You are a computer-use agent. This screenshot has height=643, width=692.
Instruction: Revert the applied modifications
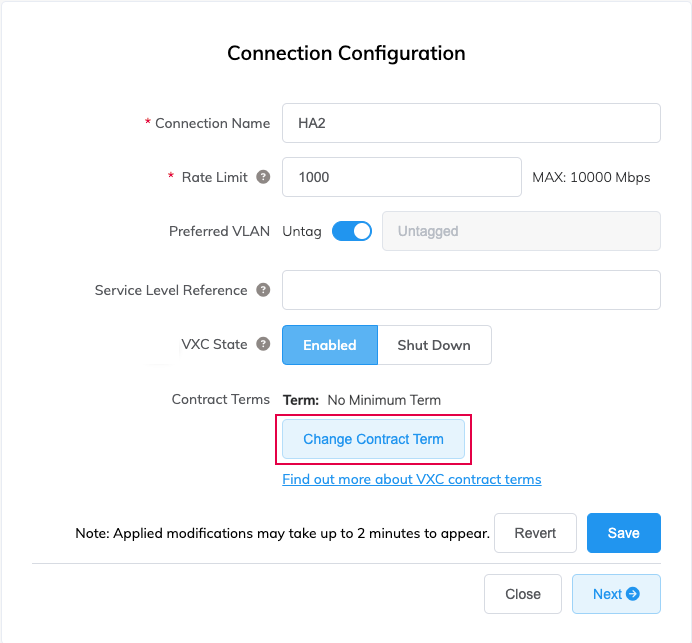tap(535, 533)
